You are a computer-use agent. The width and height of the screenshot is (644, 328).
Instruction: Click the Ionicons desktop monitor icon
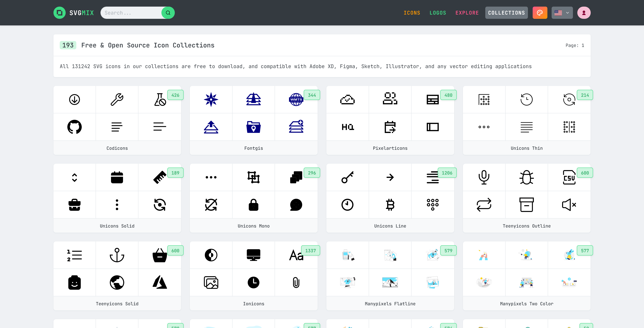(x=253, y=255)
